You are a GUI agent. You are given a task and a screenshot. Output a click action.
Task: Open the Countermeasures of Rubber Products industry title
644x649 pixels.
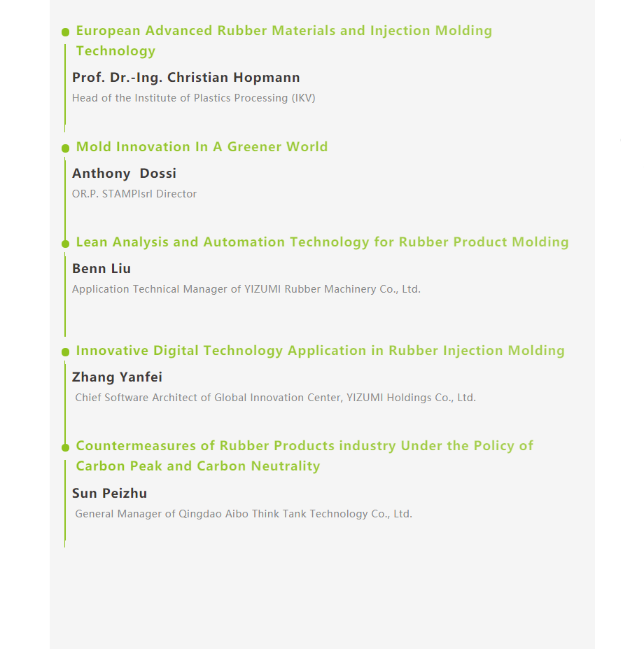pyautogui.click(x=304, y=456)
